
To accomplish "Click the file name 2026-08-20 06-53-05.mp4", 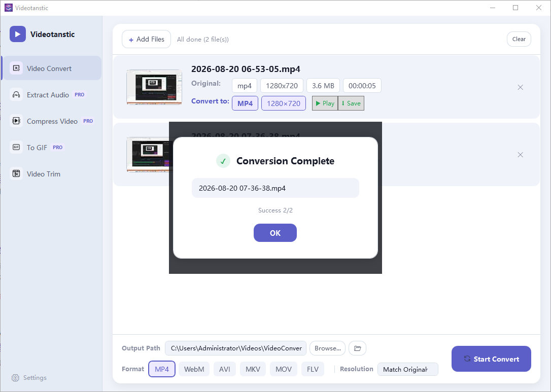I will [246, 69].
